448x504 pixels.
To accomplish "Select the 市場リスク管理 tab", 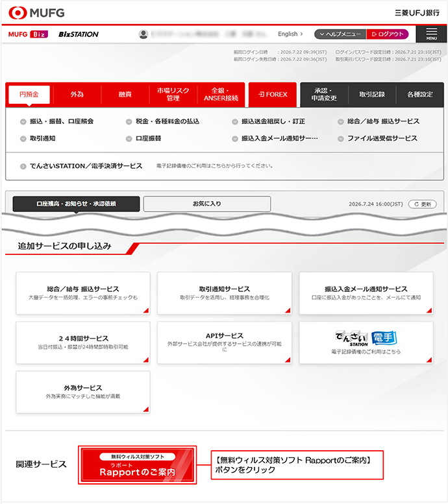I will (173, 95).
